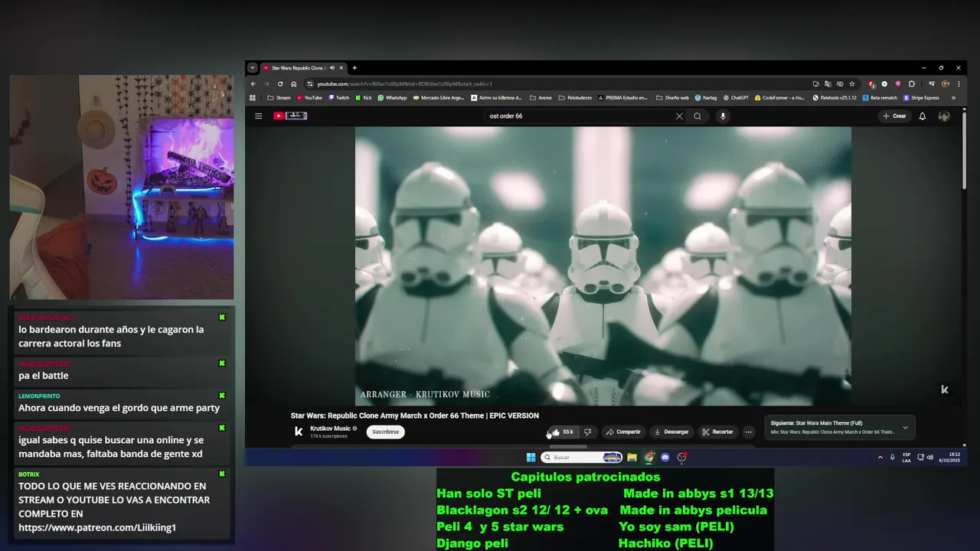Open Discord from the taskbar
The height and width of the screenshot is (551, 980).
pos(665,458)
